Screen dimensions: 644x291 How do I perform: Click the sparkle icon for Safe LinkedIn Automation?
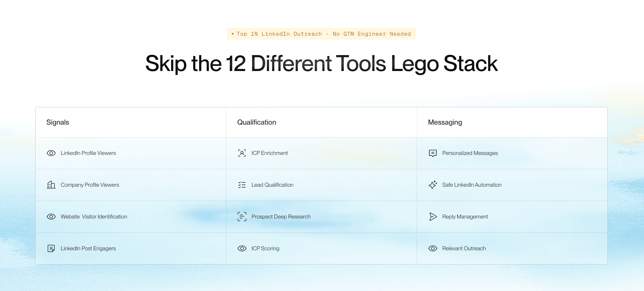tap(433, 185)
